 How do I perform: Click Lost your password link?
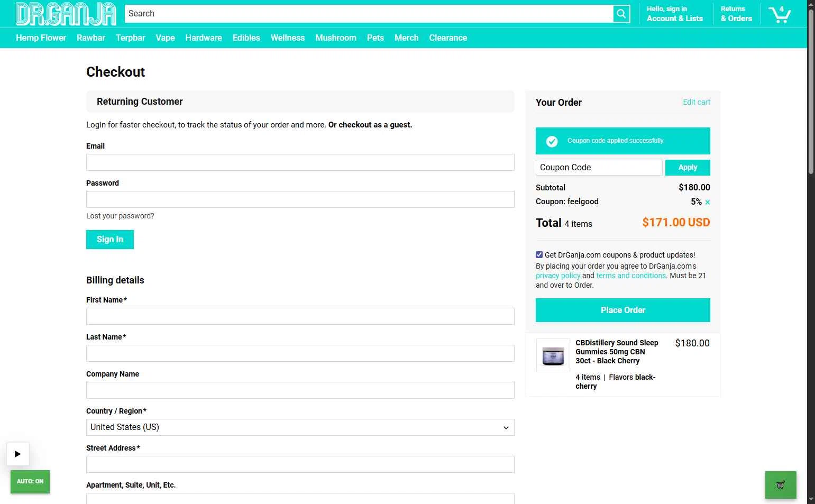pyautogui.click(x=120, y=216)
